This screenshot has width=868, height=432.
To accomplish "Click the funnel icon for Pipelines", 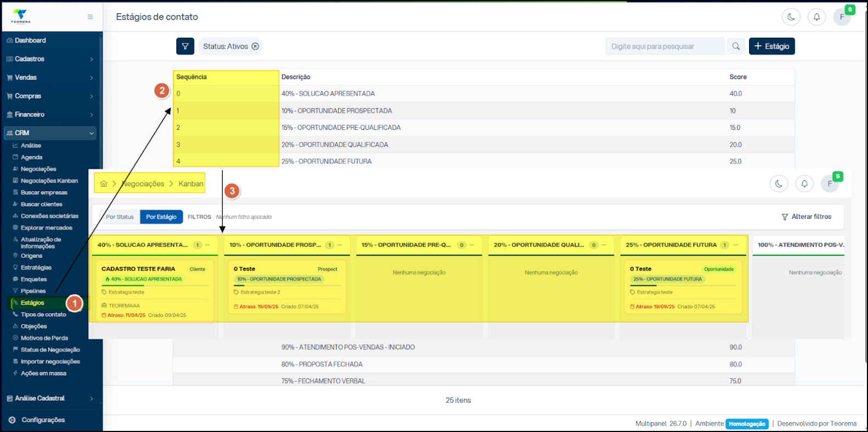I will [15, 291].
